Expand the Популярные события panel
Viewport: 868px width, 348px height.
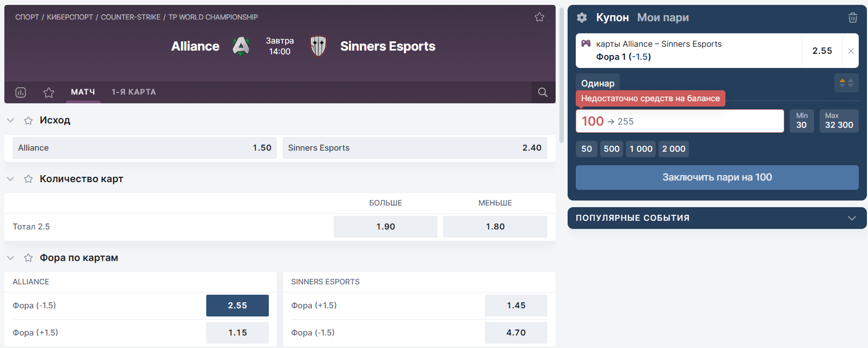[x=852, y=218]
